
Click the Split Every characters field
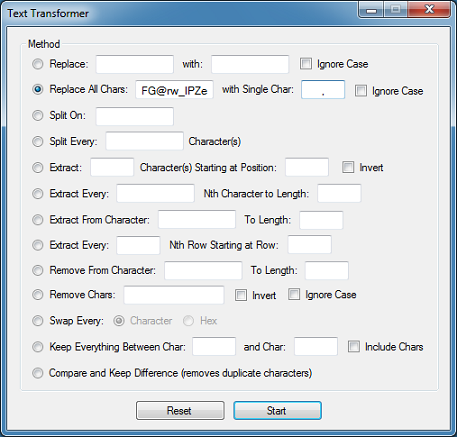[145, 141]
